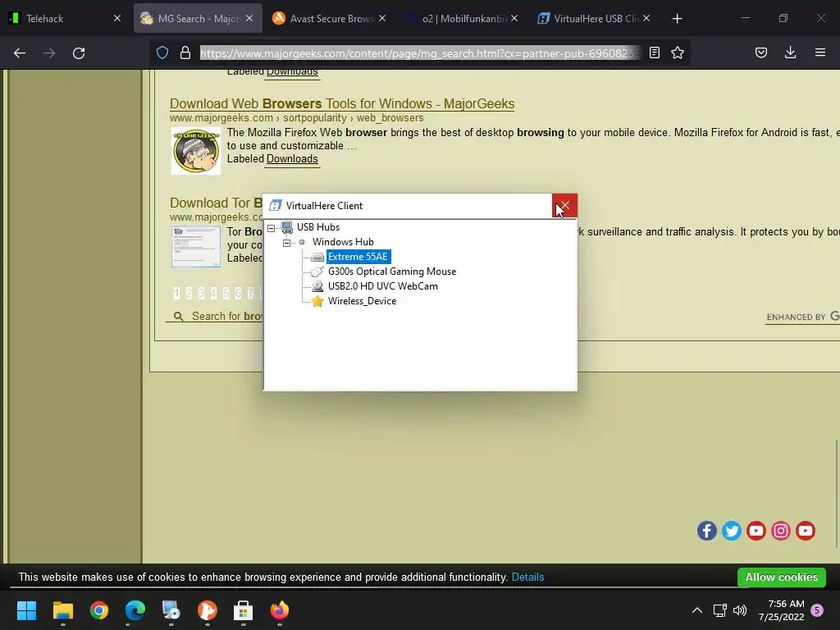Open the volume speaker control

tap(740, 610)
